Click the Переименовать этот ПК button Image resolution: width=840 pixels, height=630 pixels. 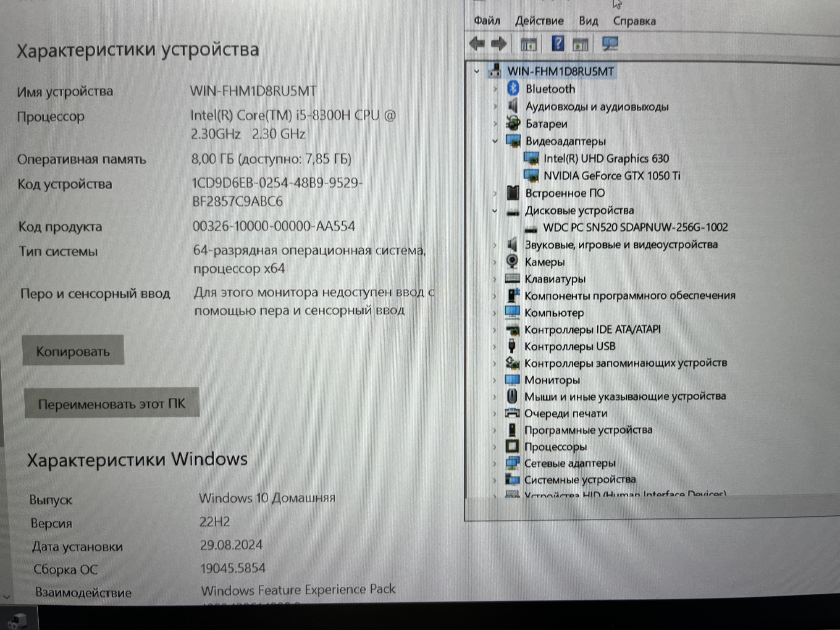click(x=112, y=403)
